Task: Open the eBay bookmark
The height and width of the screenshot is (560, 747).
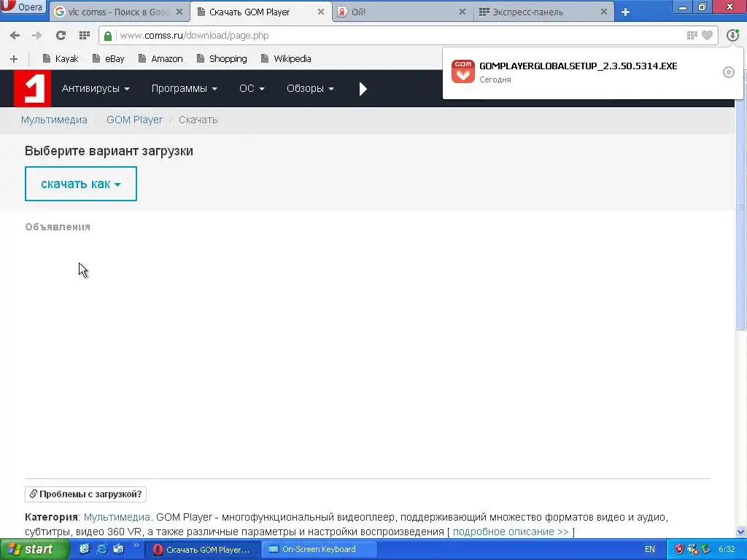Action: coord(108,58)
